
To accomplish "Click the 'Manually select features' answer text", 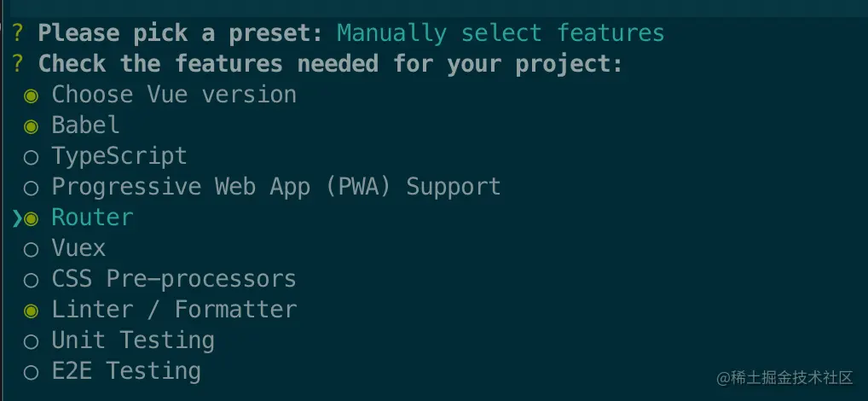I will pyautogui.click(x=501, y=33).
